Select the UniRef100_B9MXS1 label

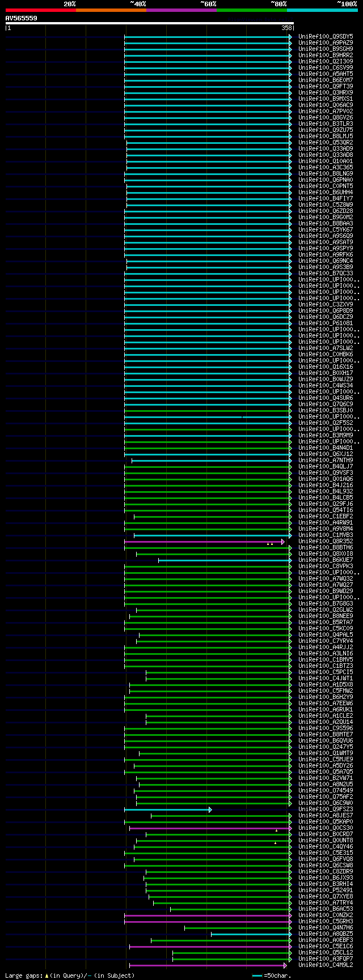(326, 99)
